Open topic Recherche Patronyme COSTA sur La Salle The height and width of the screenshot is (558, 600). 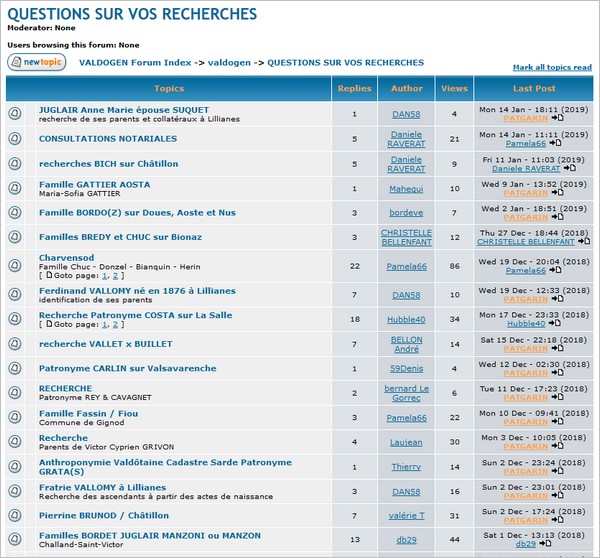(135, 315)
